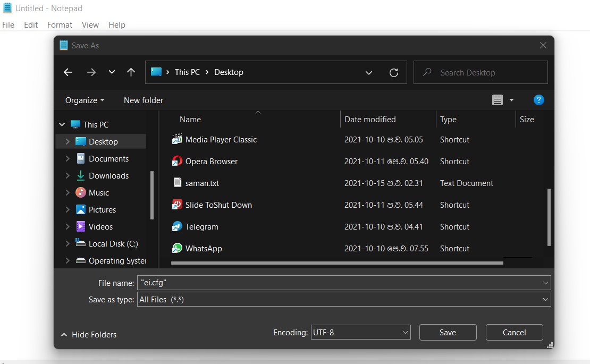
Task: Click the vertical scrollbar in file list
Action: [x=549, y=217]
